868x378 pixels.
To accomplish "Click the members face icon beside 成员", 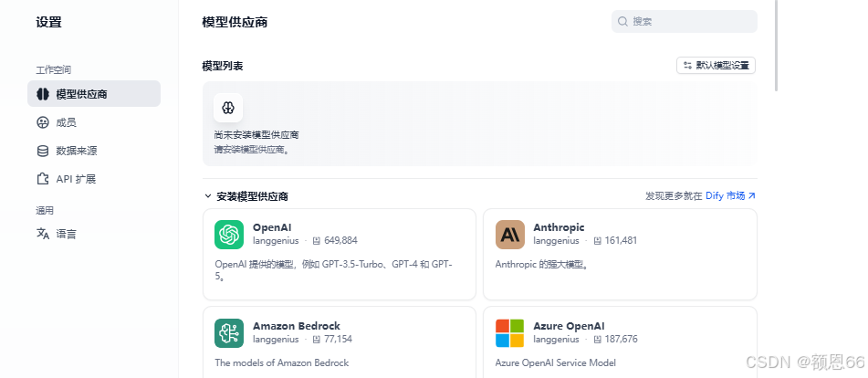I will pos(43,122).
